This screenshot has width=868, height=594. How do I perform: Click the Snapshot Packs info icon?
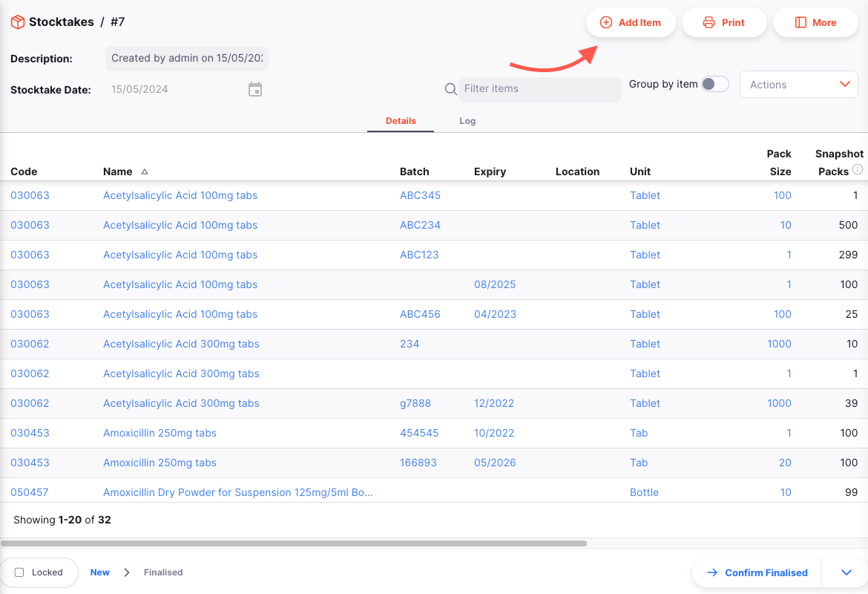pos(858,169)
